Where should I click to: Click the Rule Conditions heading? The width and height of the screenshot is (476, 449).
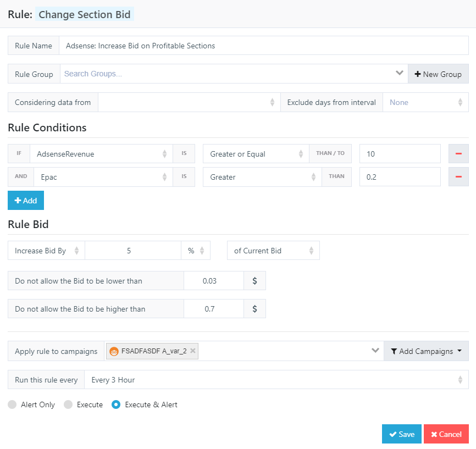[x=47, y=128]
